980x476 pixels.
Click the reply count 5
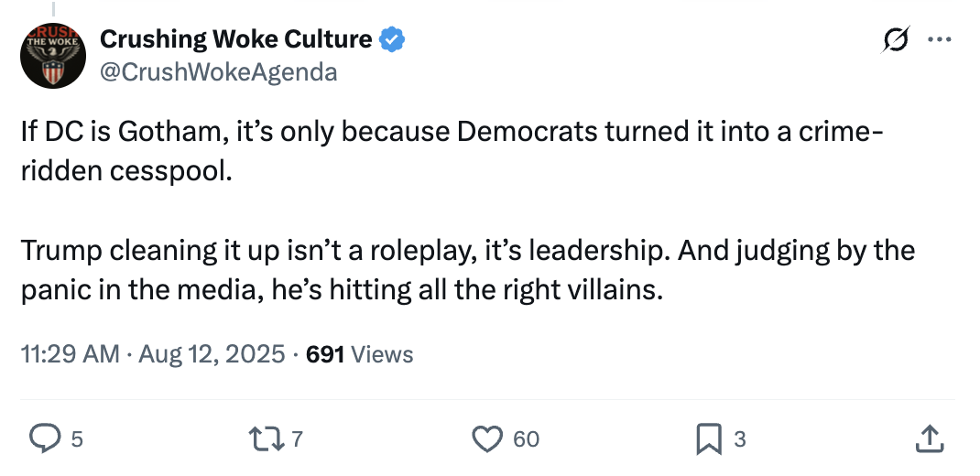coord(77,440)
